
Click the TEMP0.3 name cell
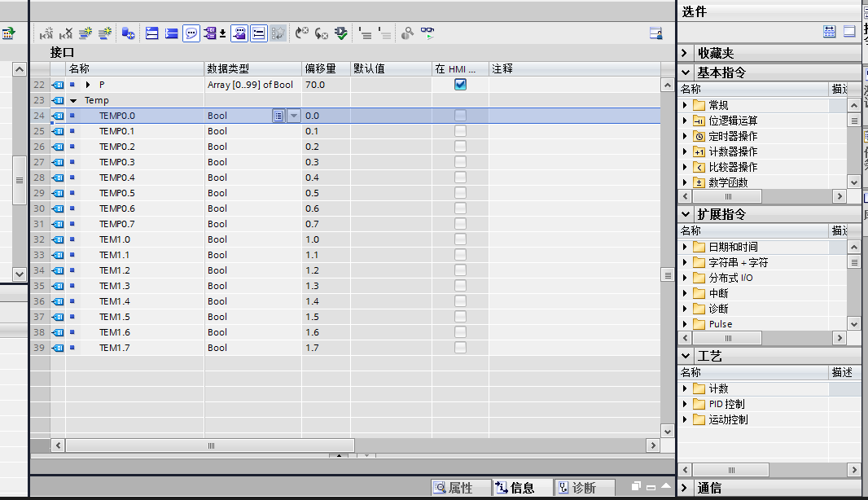(x=135, y=162)
